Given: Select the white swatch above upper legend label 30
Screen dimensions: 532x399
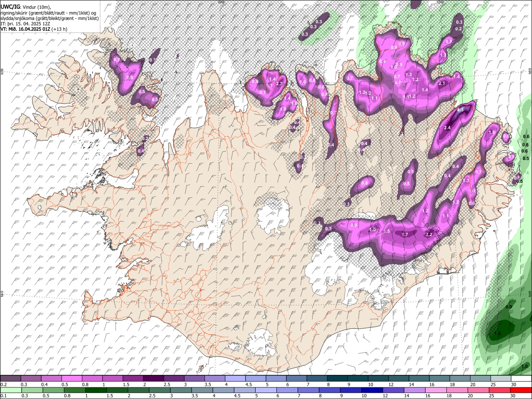Looking at the screenshot, I should click(521, 379).
